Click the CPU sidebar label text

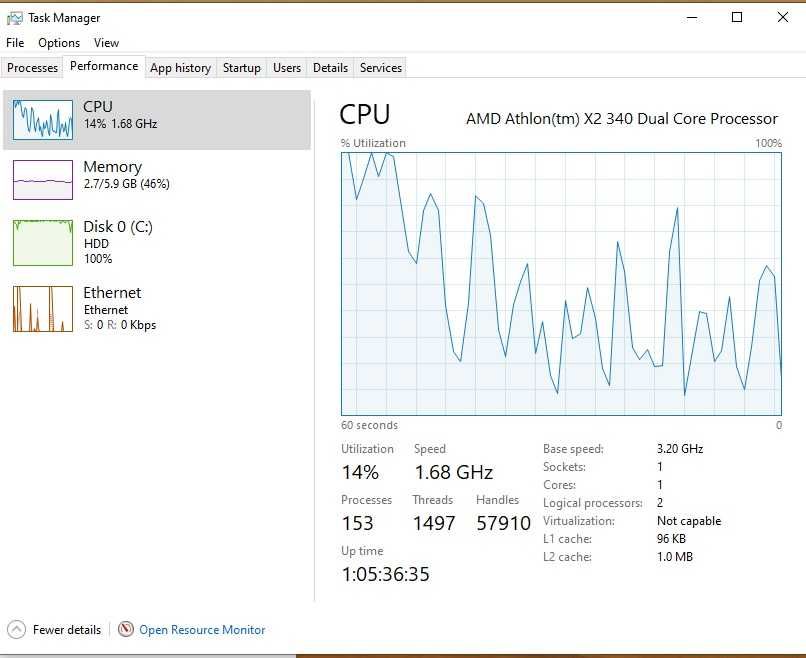coord(98,106)
